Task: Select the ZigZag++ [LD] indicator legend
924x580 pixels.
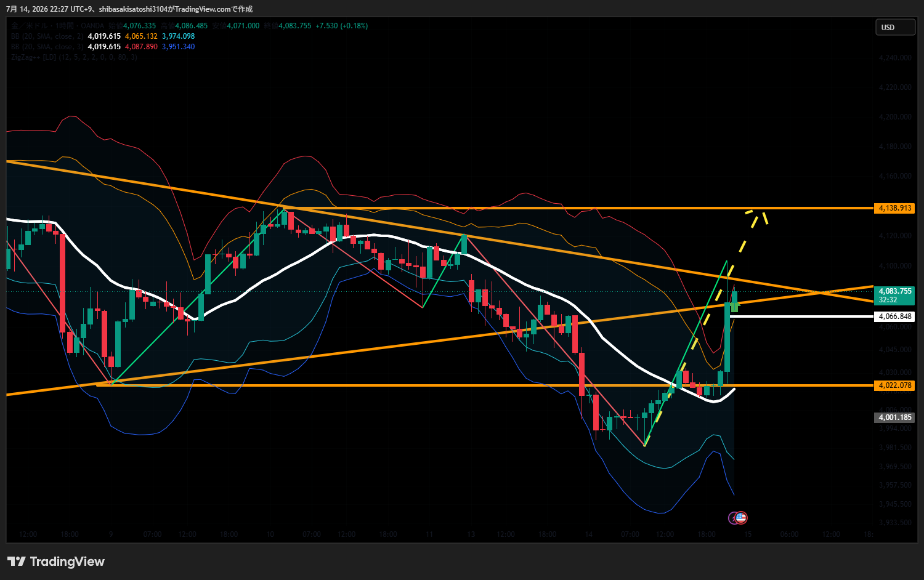Action: 74,57
